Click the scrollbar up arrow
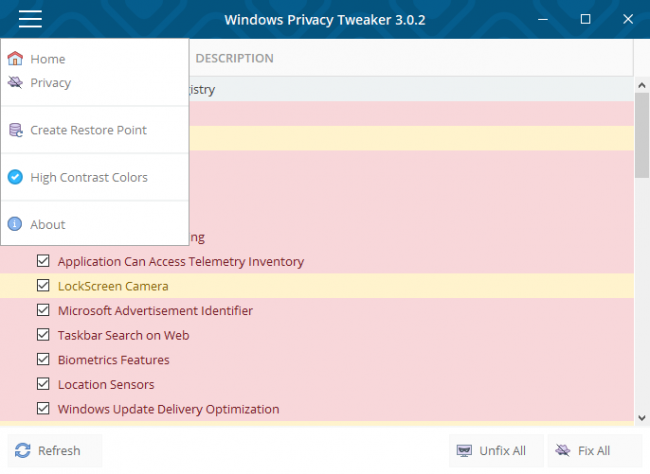 pos(642,85)
